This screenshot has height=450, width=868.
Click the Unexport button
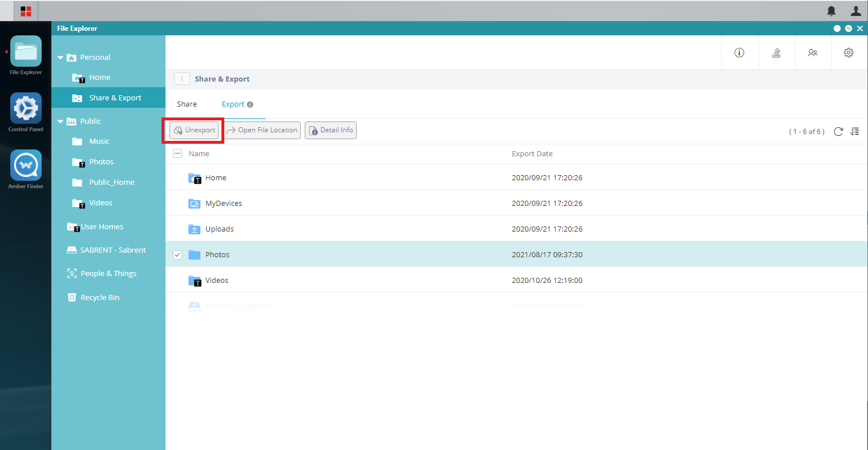point(195,130)
